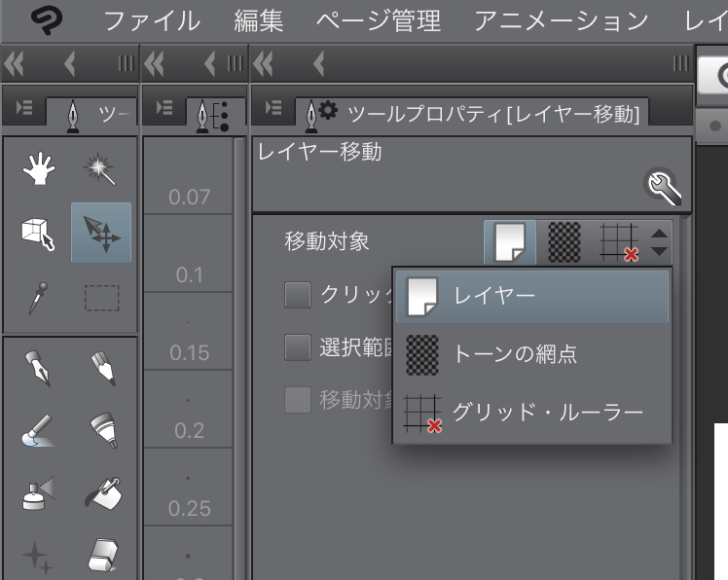This screenshot has height=580, width=728.
Task: Collapse Brush size dock with single arrow
Action: [210, 63]
